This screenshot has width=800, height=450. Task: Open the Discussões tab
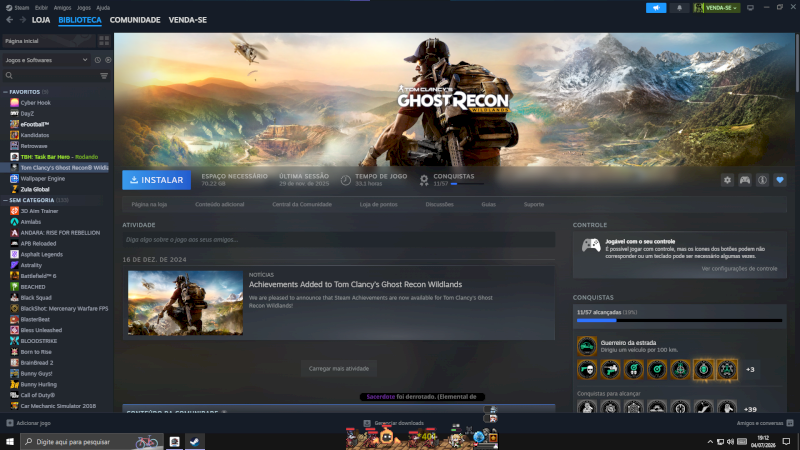point(439,204)
